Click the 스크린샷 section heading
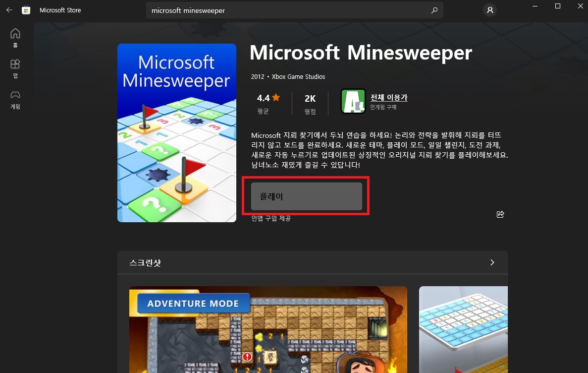This screenshot has height=373, width=588. 145,262
